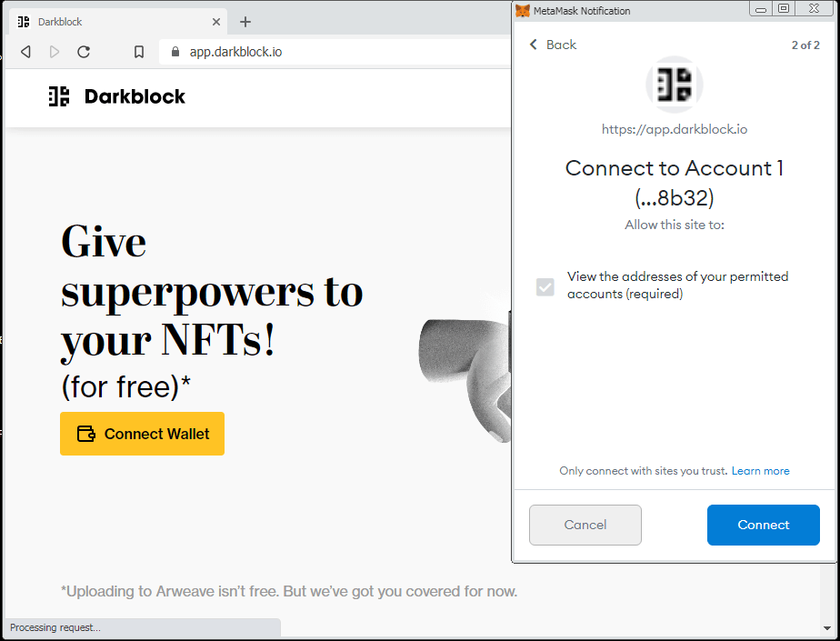Click the padlock site security icon
The width and height of the screenshot is (840, 641).
(x=175, y=52)
